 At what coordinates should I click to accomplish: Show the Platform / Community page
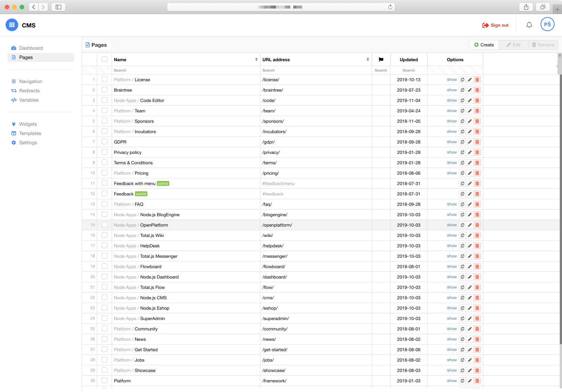452,329
